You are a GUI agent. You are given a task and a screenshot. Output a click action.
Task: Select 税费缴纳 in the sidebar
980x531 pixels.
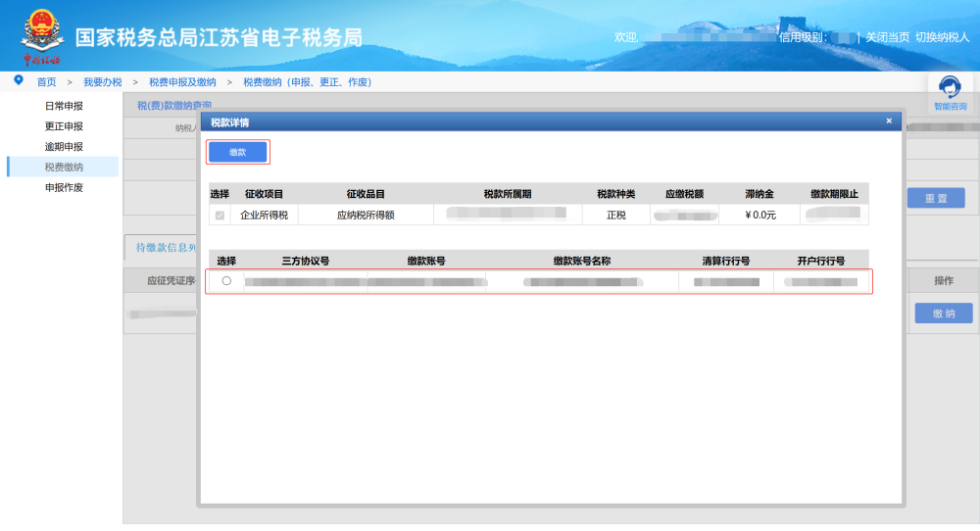coord(63,167)
